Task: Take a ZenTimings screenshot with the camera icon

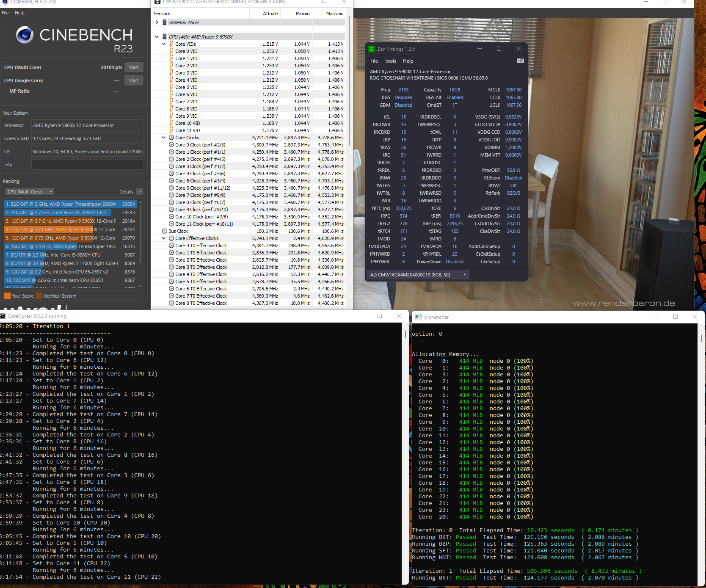Action: coord(520,61)
